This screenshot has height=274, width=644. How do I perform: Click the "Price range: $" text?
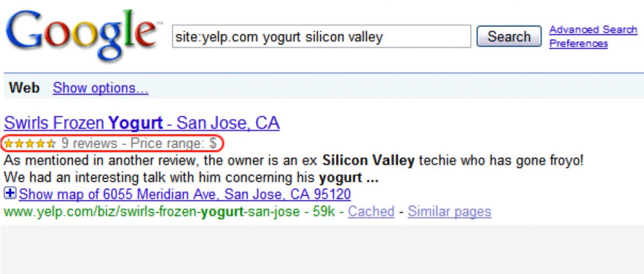[173, 144]
